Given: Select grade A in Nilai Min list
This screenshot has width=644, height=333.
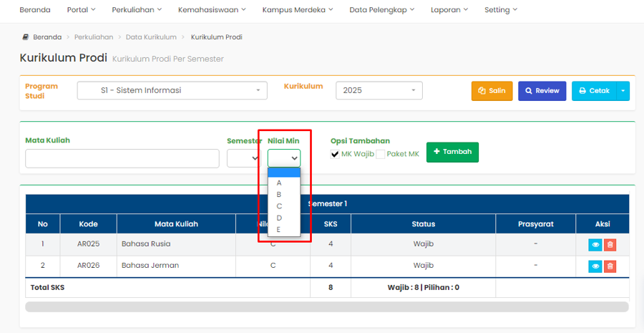Looking at the screenshot, I should coord(279,183).
